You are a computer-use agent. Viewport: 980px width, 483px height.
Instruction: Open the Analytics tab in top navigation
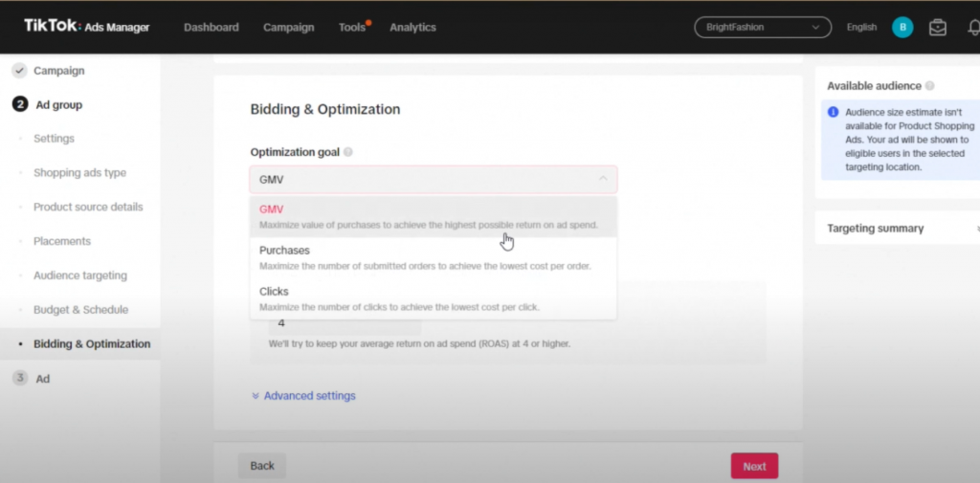412,28
